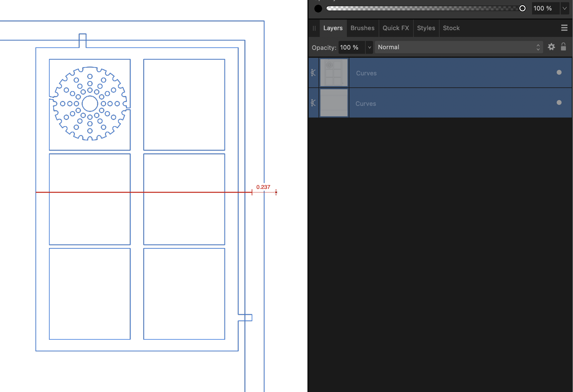Toggle visibility dot on the top Curves layer
573x392 pixels.
pos(559,73)
